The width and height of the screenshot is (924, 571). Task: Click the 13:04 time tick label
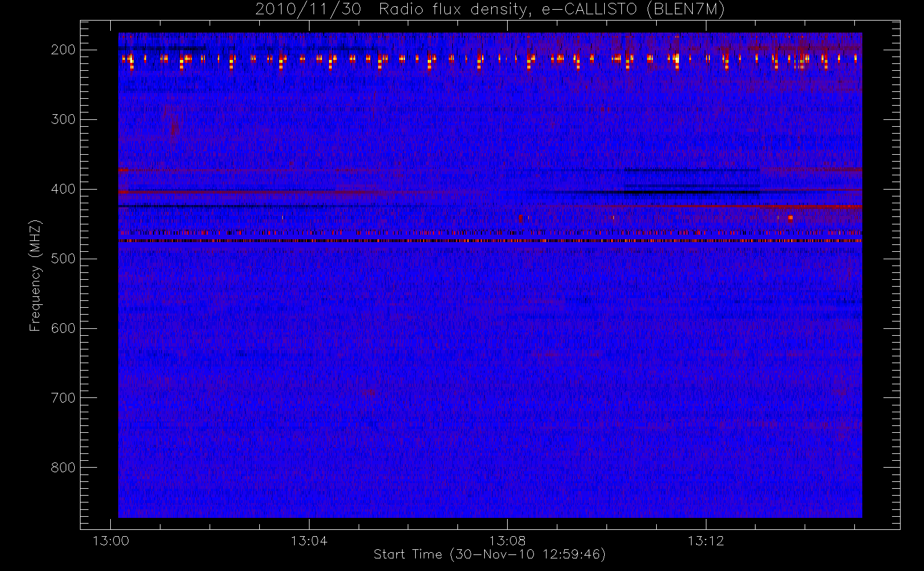(309, 541)
